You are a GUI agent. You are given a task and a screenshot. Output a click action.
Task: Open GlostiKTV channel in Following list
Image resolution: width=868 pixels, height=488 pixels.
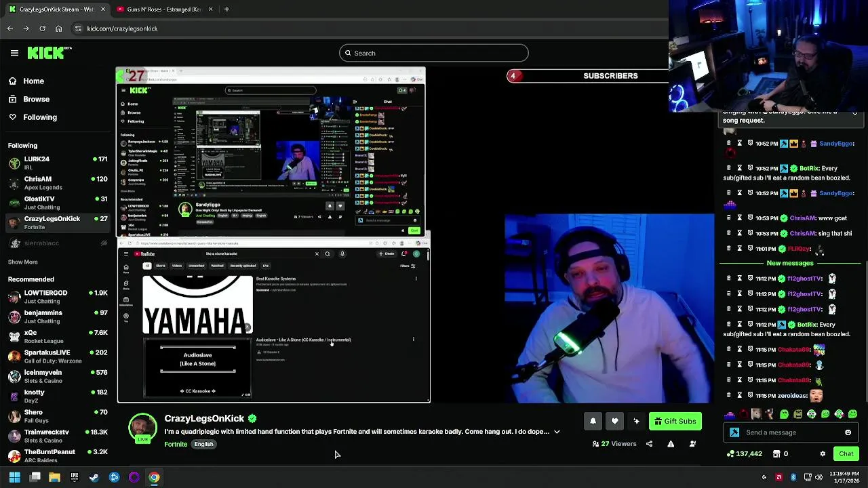coord(58,203)
